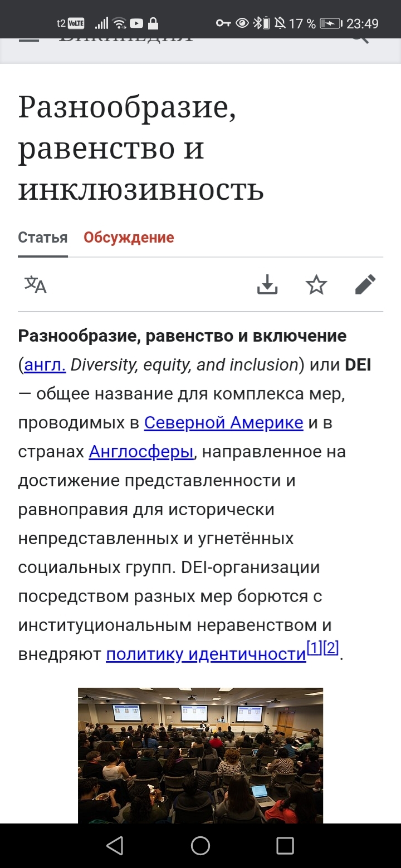Tap the pencil edit icon
This screenshot has width=401, height=868.
click(x=365, y=285)
